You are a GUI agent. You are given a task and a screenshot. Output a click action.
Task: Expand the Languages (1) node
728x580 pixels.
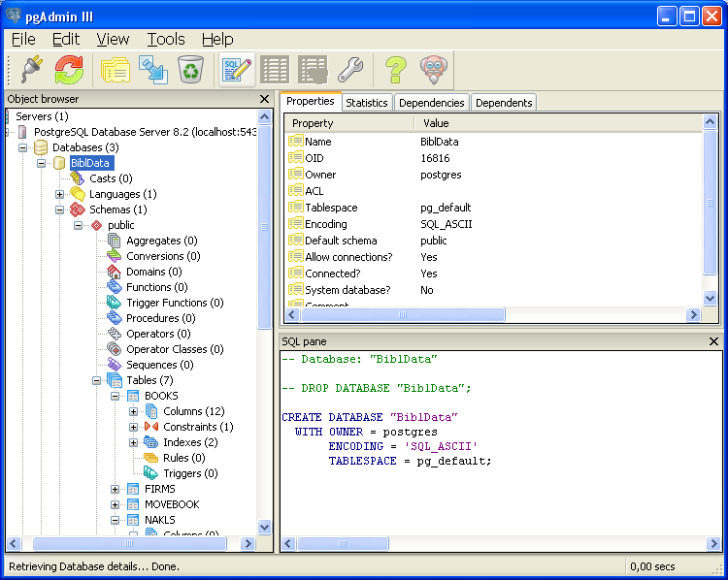(59, 194)
